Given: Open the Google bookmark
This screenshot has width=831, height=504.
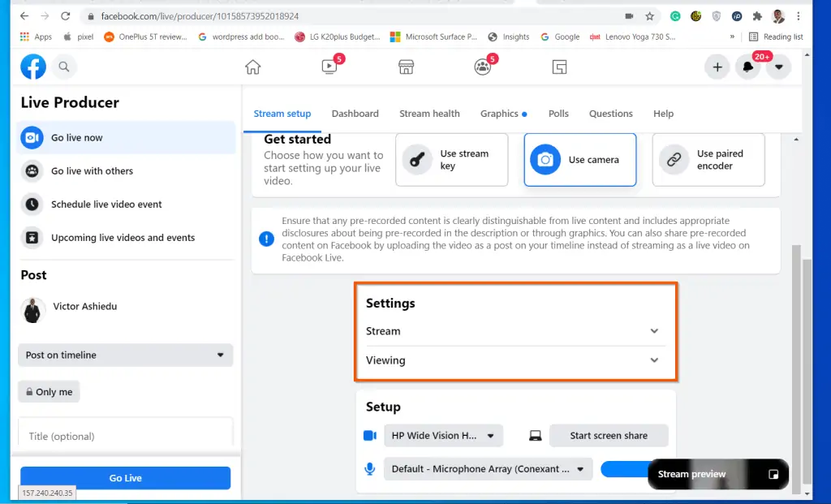Looking at the screenshot, I should (560, 37).
